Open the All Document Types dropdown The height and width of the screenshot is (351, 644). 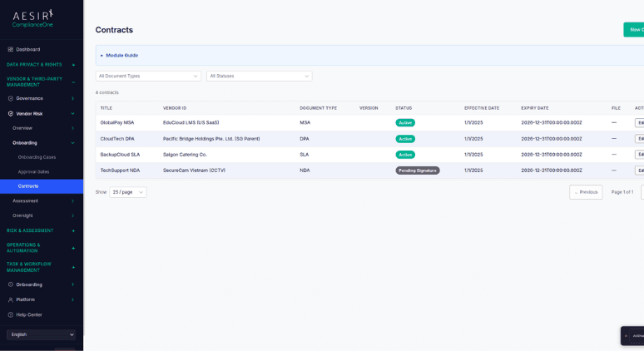148,76
